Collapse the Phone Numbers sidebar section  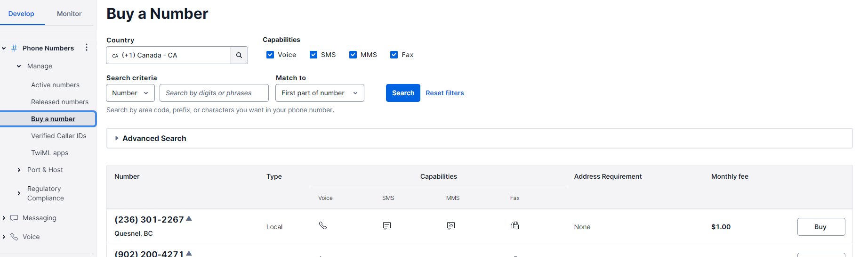click(x=4, y=48)
